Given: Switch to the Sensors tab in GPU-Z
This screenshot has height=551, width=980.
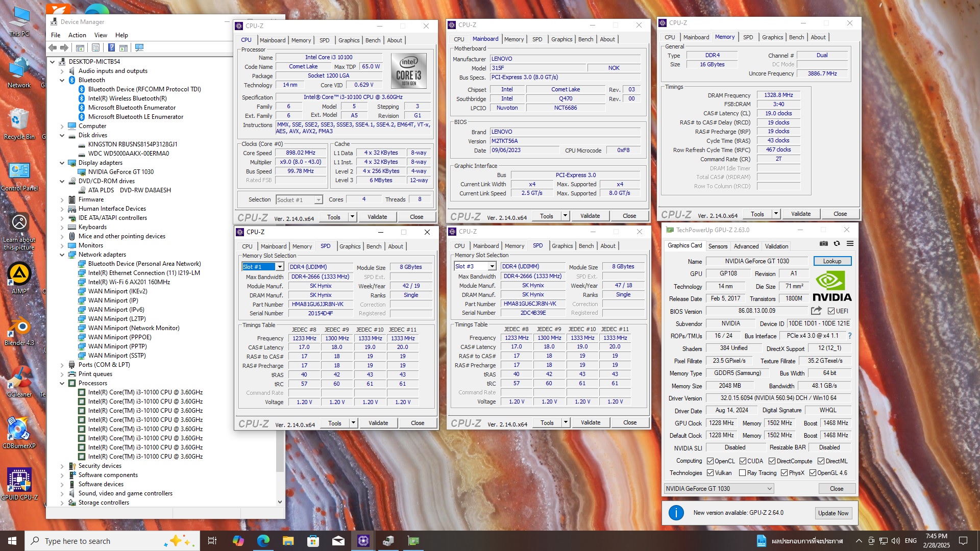Looking at the screenshot, I should coord(718,246).
